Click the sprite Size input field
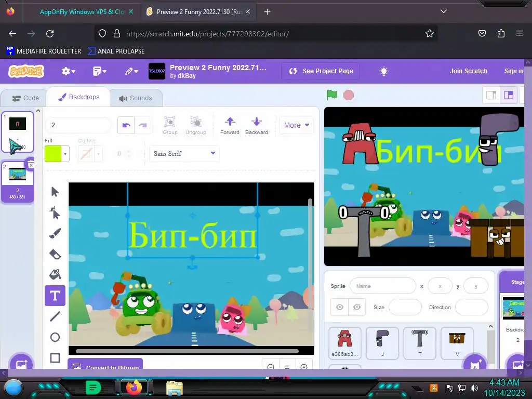Screen dimensions: 532x399 [x=405, y=307]
